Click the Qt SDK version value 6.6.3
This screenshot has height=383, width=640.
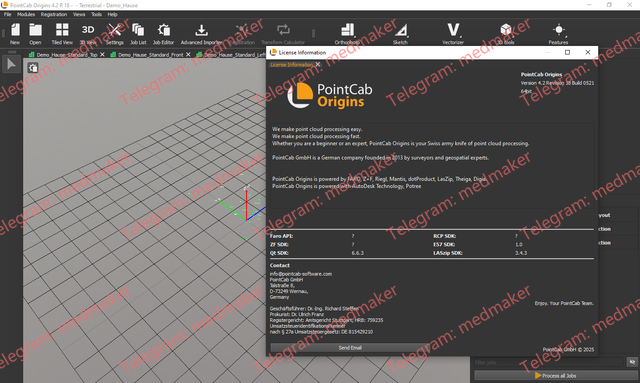(358, 253)
